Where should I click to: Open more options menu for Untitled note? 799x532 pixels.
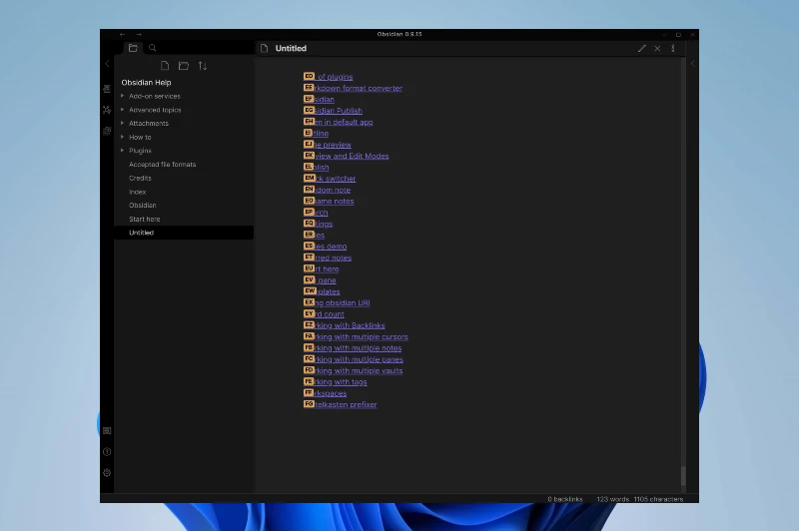(x=672, y=48)
